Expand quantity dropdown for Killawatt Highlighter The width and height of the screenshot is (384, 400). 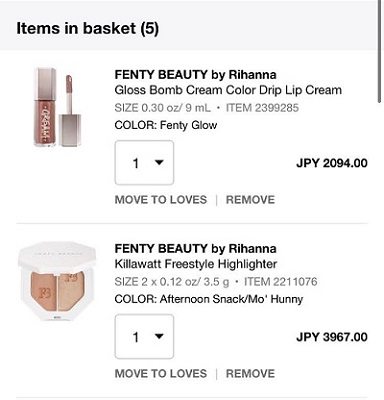[x=144, y=337]
